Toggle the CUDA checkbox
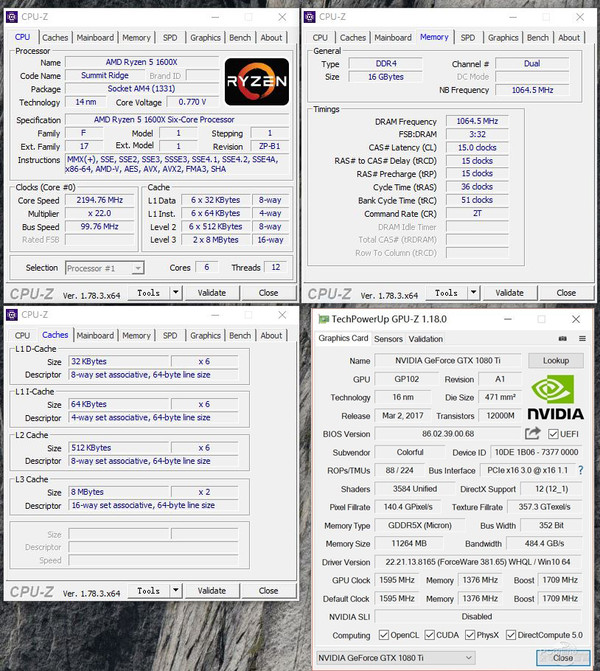Screen dimensions: 600x671 pos(430,635)
